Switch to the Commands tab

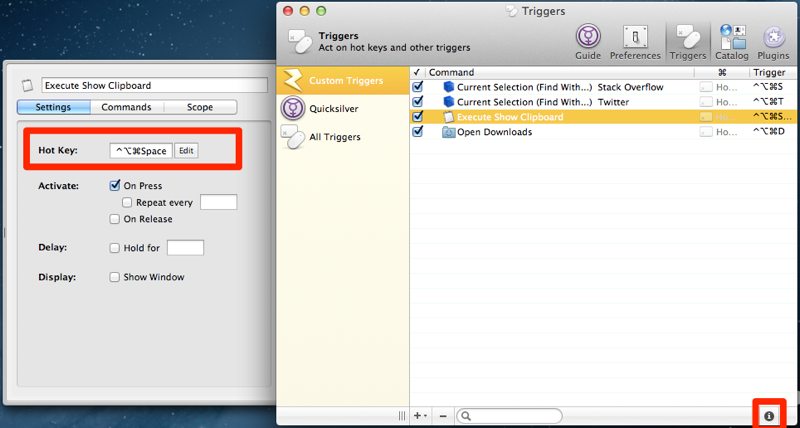(x=127, y=107)
